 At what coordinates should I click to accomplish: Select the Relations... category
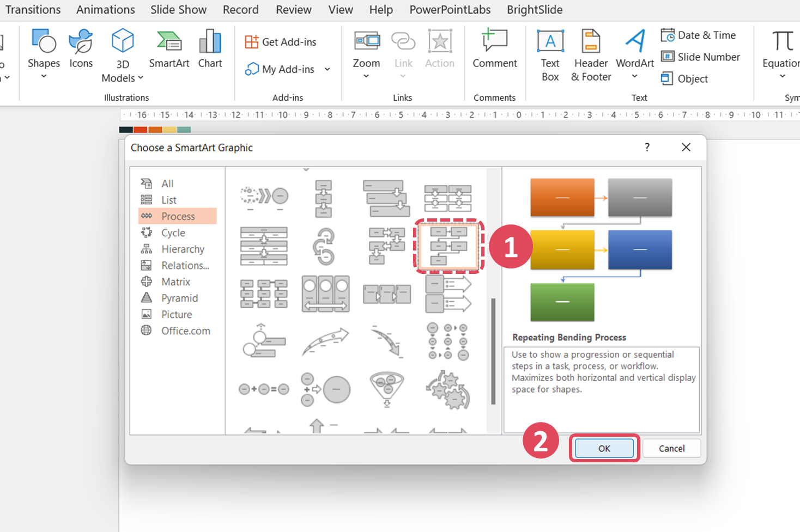178,265
